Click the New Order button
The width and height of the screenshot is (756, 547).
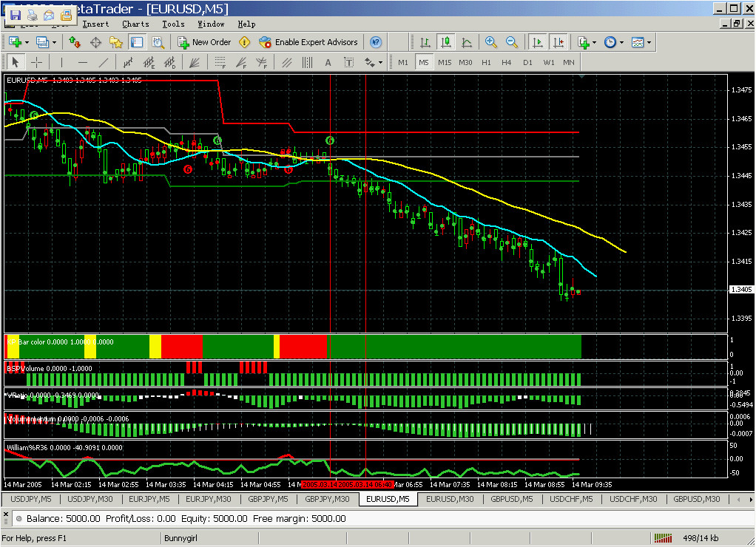pos(204,42)
